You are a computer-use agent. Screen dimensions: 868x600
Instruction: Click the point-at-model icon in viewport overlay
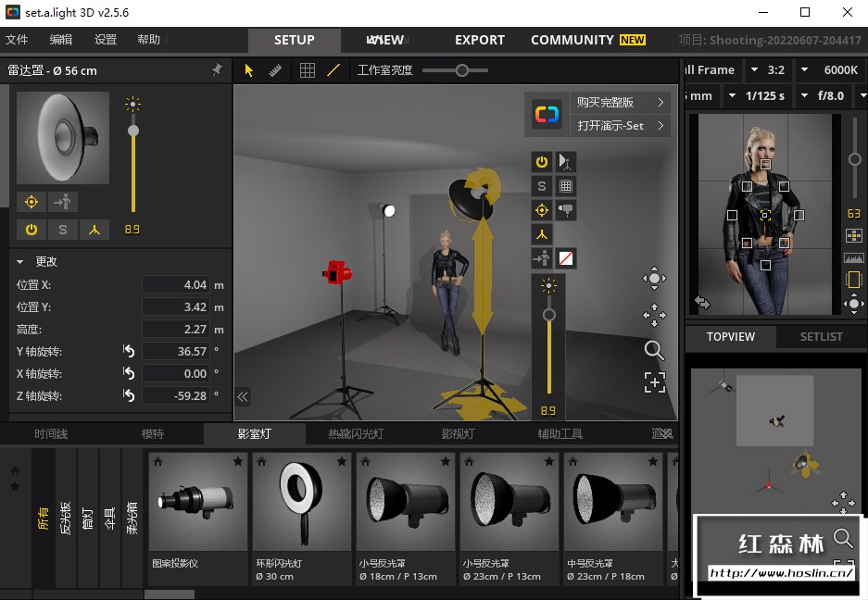(542, 258)
